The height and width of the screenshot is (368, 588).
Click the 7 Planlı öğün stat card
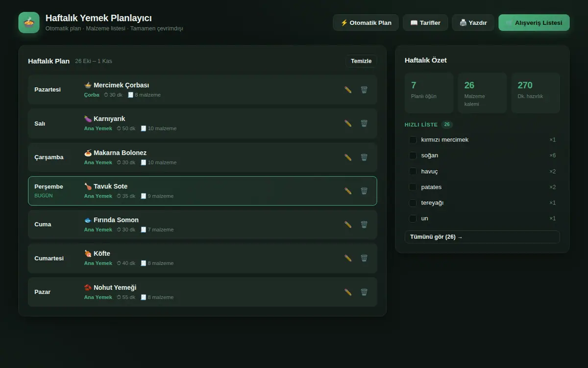point(429,93)
